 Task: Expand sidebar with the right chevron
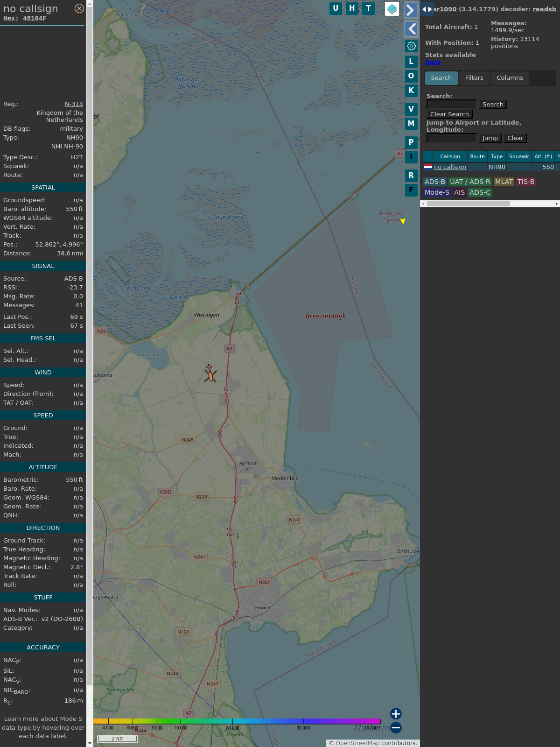click(410, 10)
